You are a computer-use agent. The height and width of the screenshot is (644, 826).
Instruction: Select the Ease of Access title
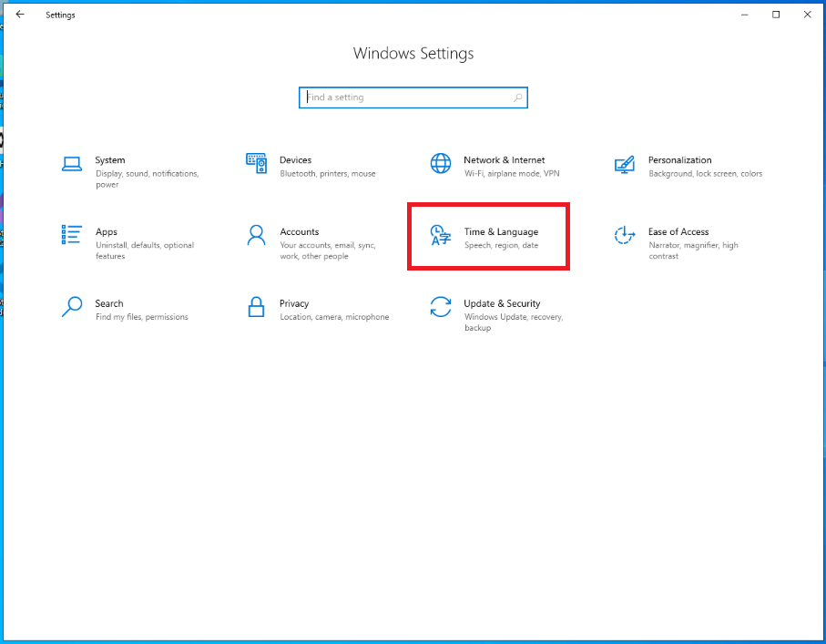pos(678,232)
